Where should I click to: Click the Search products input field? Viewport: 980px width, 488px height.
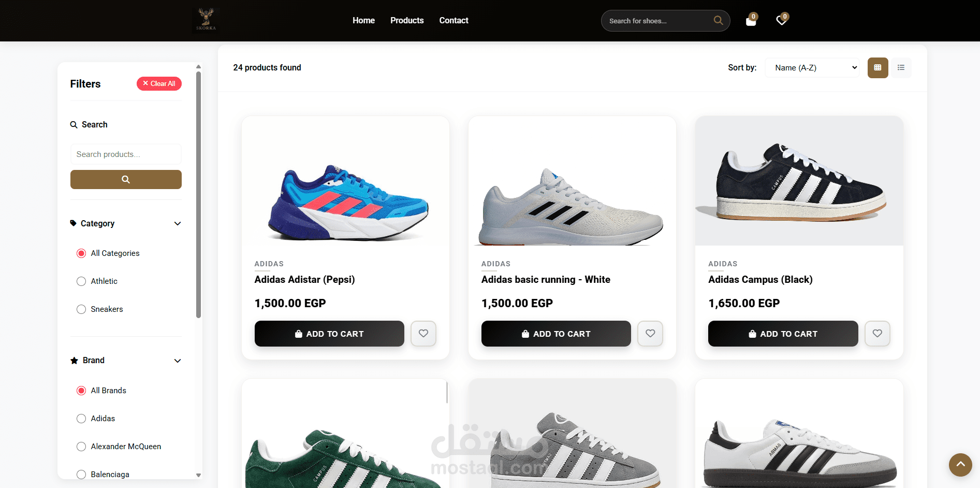click(x=126, y=154)
